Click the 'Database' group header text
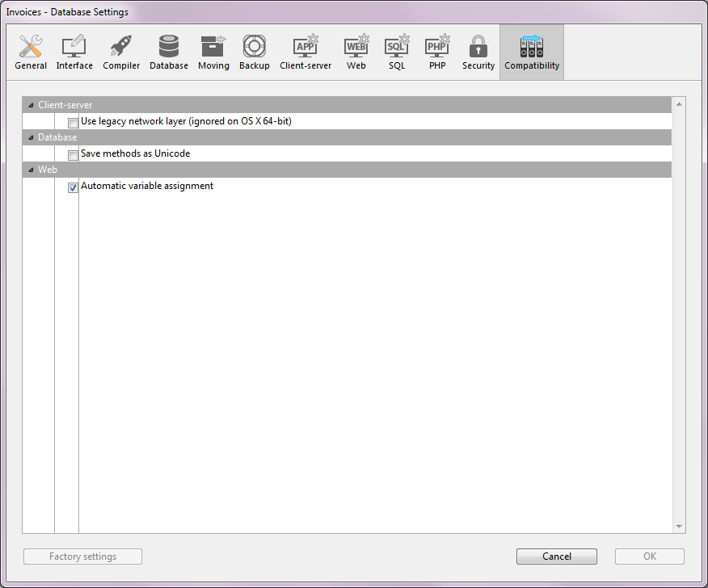Image resolution: width=708 pixels, height=588 pixels. [57, 137]
